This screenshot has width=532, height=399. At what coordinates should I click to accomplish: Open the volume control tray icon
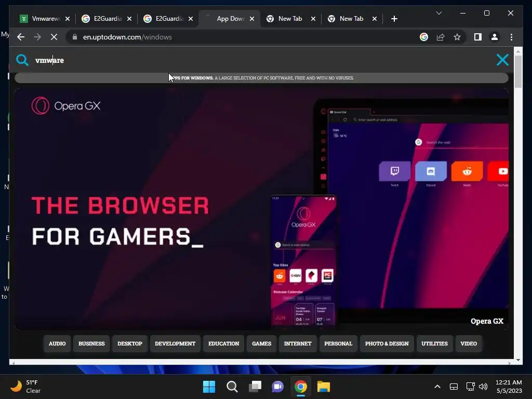pyautogui.click(x=483, y=387)
